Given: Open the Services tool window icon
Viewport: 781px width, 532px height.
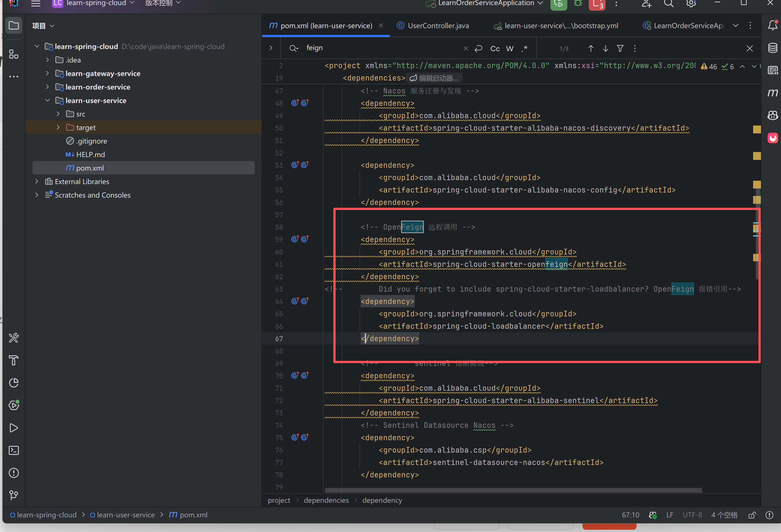Looking at the screenshot, I should pos(14,405).
